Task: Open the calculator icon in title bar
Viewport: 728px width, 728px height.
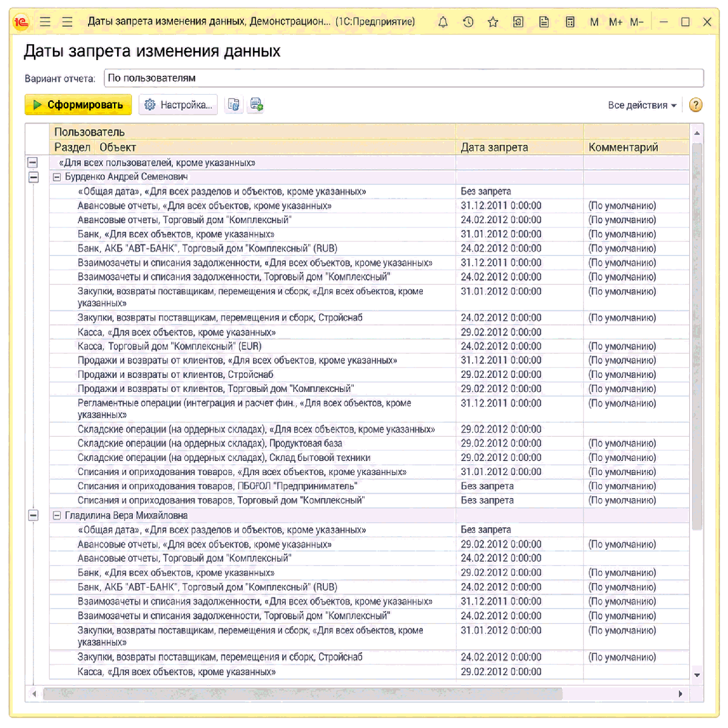Action: click(x=570, y=22)
